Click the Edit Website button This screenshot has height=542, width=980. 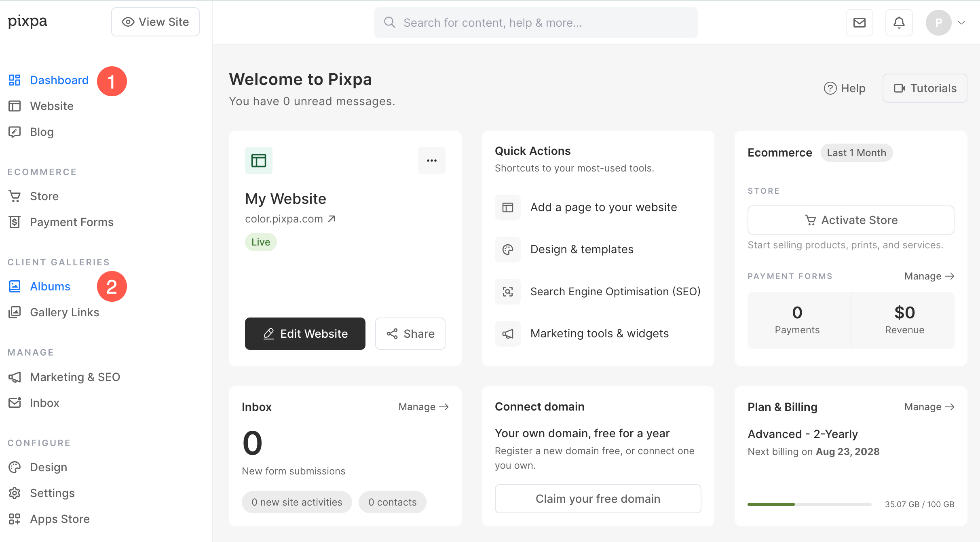pos(305,334)
